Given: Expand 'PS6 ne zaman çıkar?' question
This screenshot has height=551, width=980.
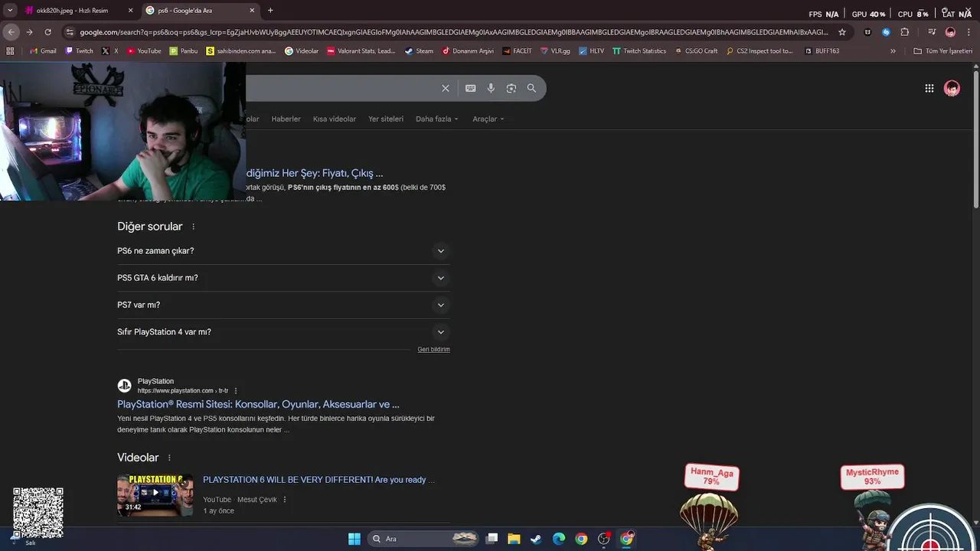Looking at the screenshot, I should point(283,251).
